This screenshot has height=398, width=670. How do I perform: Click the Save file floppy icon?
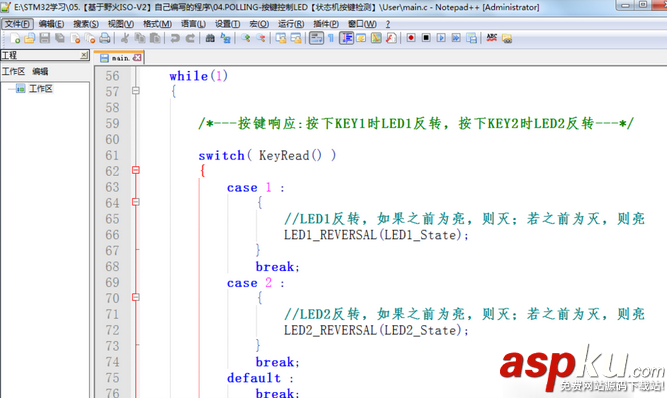click(44, 38)
